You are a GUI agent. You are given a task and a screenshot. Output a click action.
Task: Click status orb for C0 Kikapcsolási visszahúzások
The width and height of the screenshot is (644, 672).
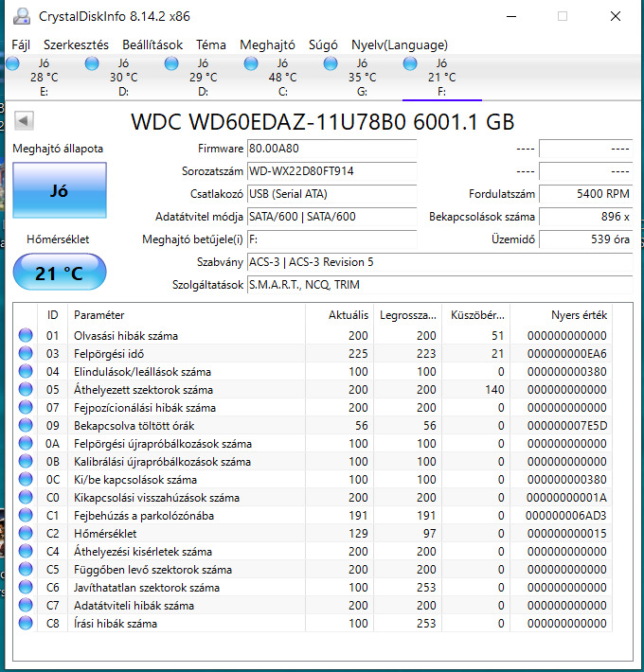click(x=26, y=497)
